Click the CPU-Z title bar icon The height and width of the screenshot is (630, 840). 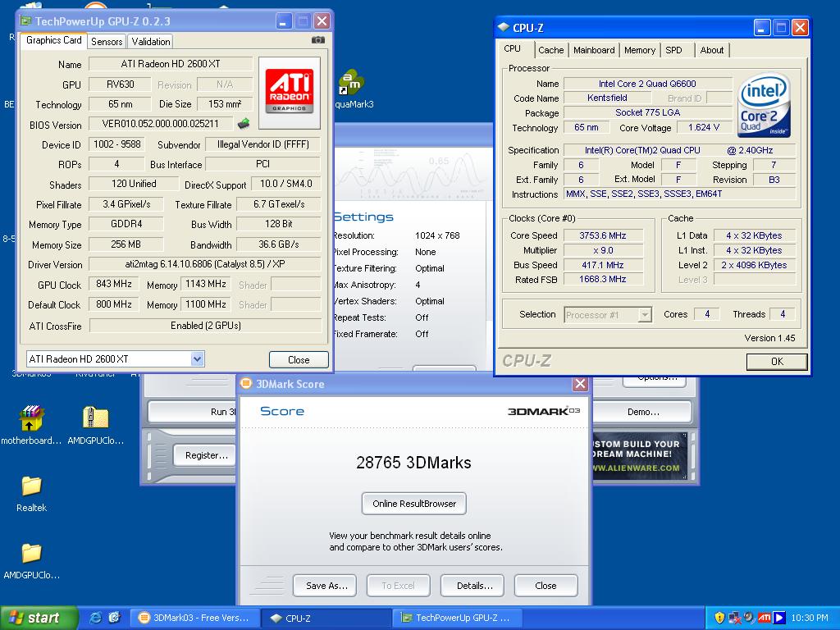point(503,27)
